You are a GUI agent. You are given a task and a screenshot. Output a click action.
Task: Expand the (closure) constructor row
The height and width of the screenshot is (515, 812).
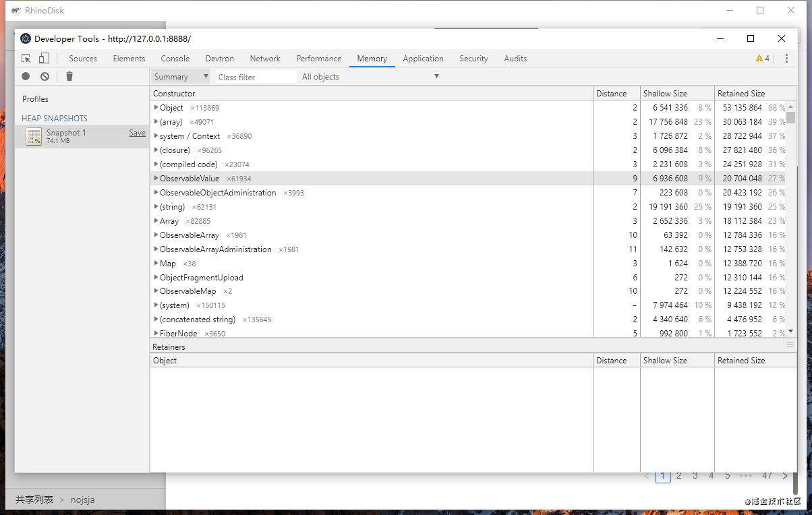tap(156, 150)
